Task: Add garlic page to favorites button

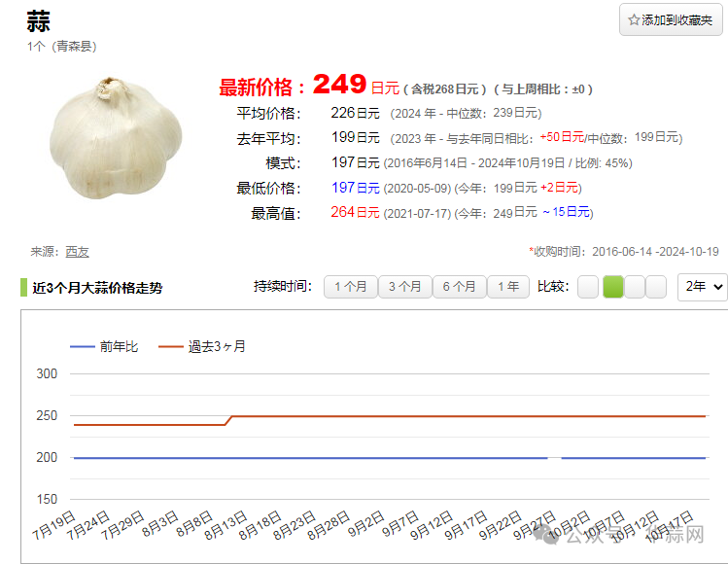Action: coord(671,20)
